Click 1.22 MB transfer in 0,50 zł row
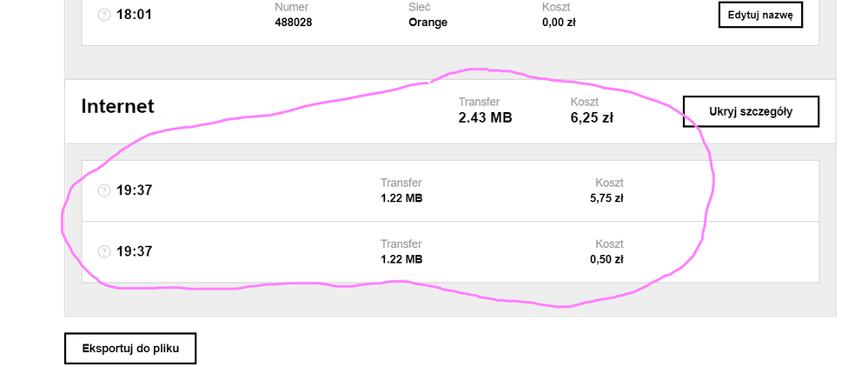This screenshot has height=367, width=868. [401, 259]
